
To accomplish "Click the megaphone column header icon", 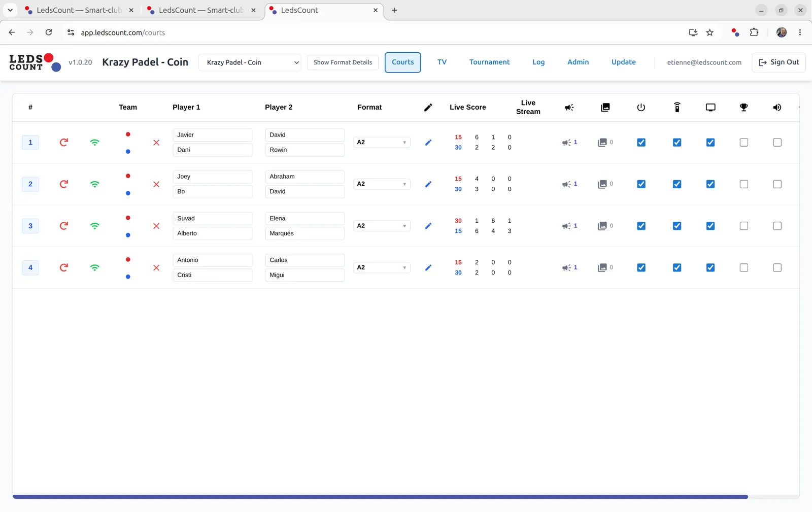I will [x=569, y=107].
